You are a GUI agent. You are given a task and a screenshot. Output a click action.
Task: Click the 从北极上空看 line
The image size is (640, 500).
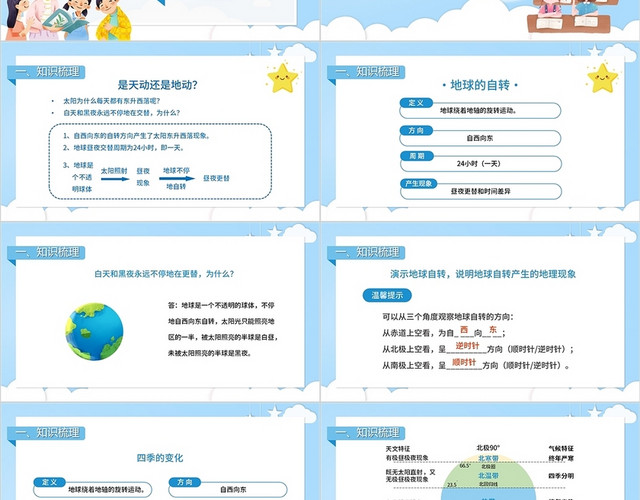click(x=478, y=349)
